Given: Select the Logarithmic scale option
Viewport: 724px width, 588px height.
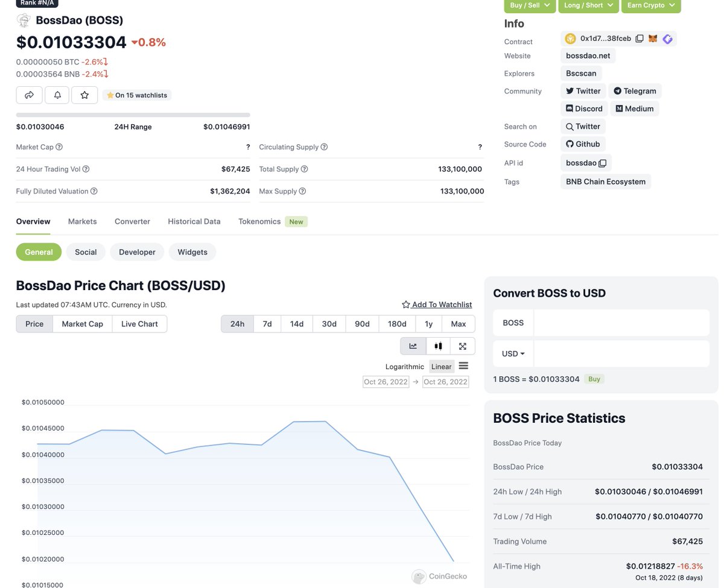Looking at the screenshot, I should 405,367.
